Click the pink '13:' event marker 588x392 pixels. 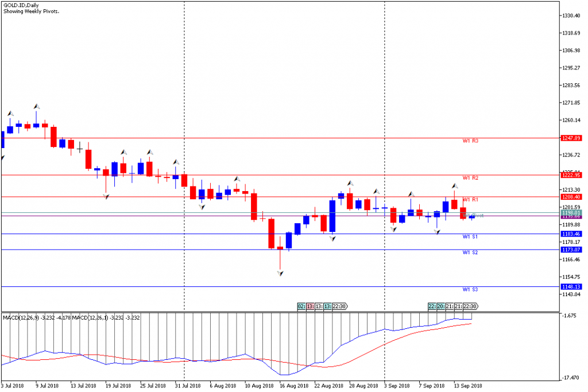311,306
